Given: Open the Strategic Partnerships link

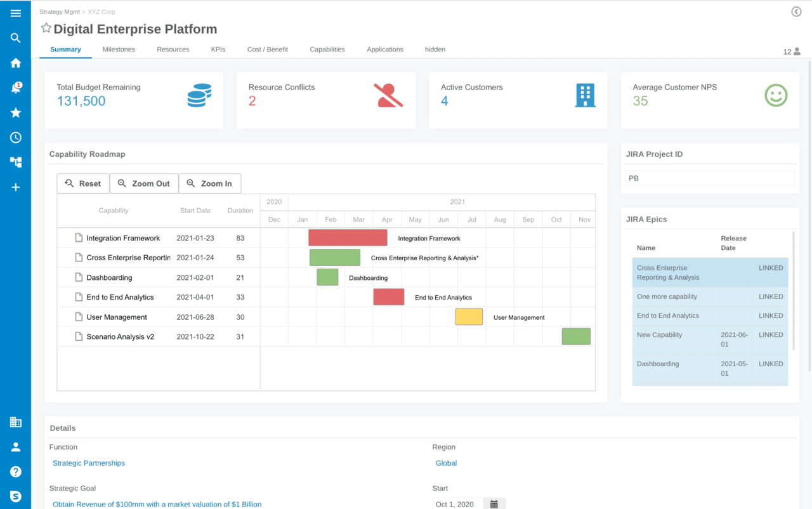Looking at the screenshot, I should (x=89, y=463).
